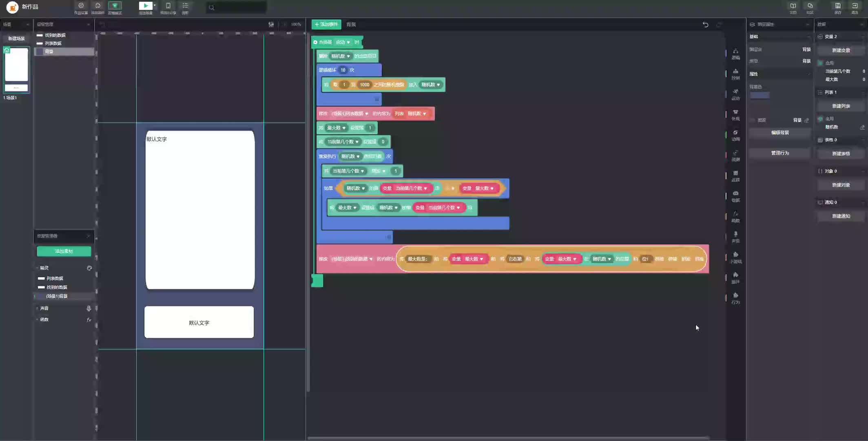Click the 添加素材 button
The image size is (868, 441).
click(64, 251)
